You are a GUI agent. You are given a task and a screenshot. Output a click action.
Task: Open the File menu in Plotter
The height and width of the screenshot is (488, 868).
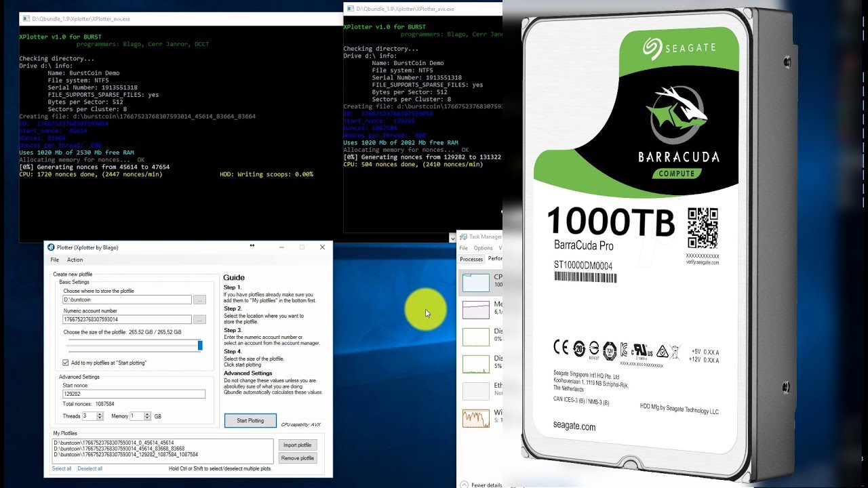(x=55, y=260)
